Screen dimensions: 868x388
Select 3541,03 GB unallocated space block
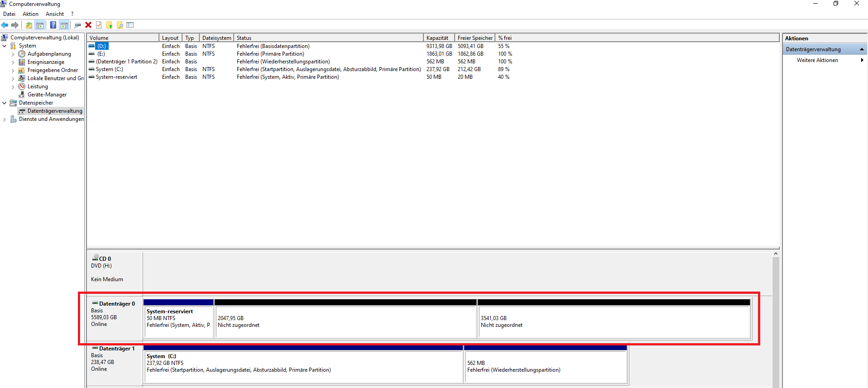(x=614, y=318)
